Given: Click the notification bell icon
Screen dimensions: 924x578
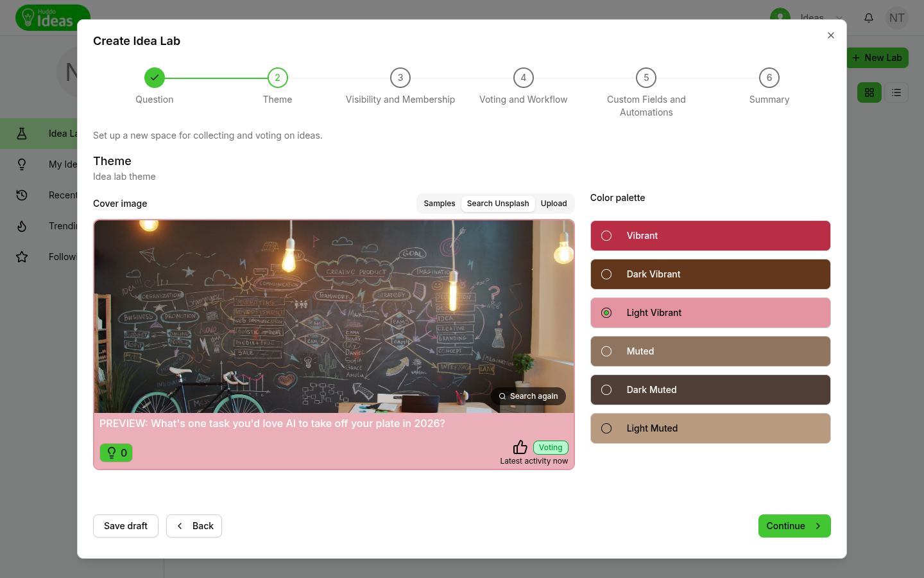Looking at the screenshot, I should [869, 18].
